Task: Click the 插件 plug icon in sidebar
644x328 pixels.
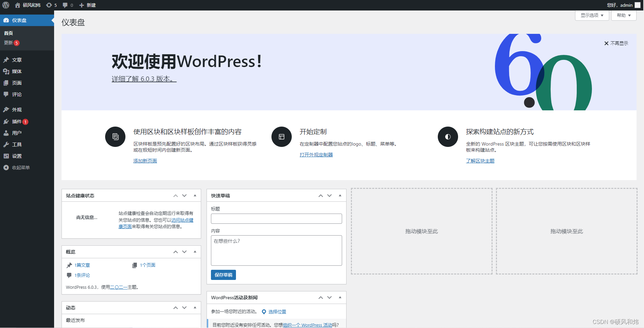Action: [6, 122]
